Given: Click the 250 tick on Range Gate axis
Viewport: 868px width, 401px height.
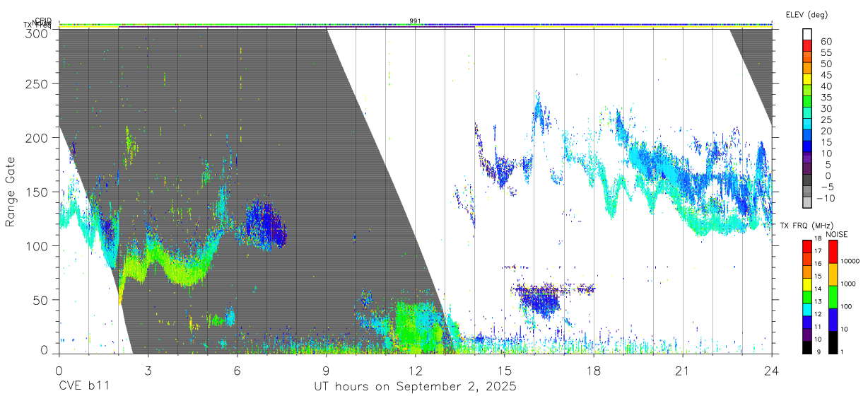Looking at the screenshot, I should click(x=37, y=84).
